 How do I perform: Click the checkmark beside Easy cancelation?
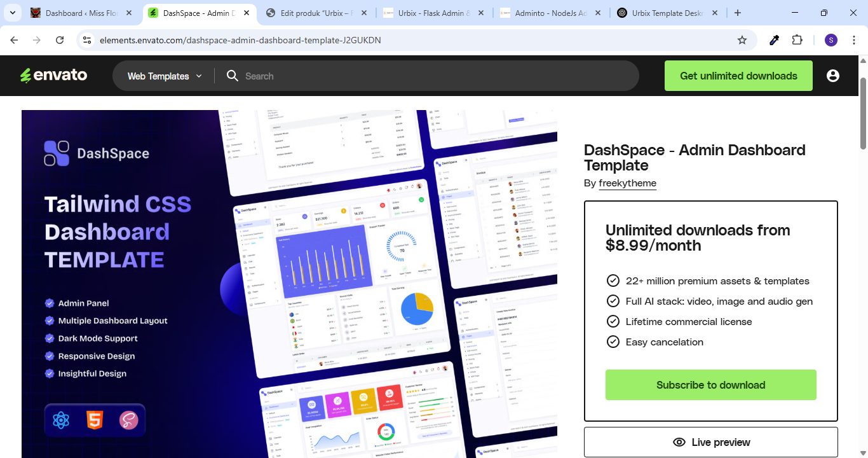[613, 342]
